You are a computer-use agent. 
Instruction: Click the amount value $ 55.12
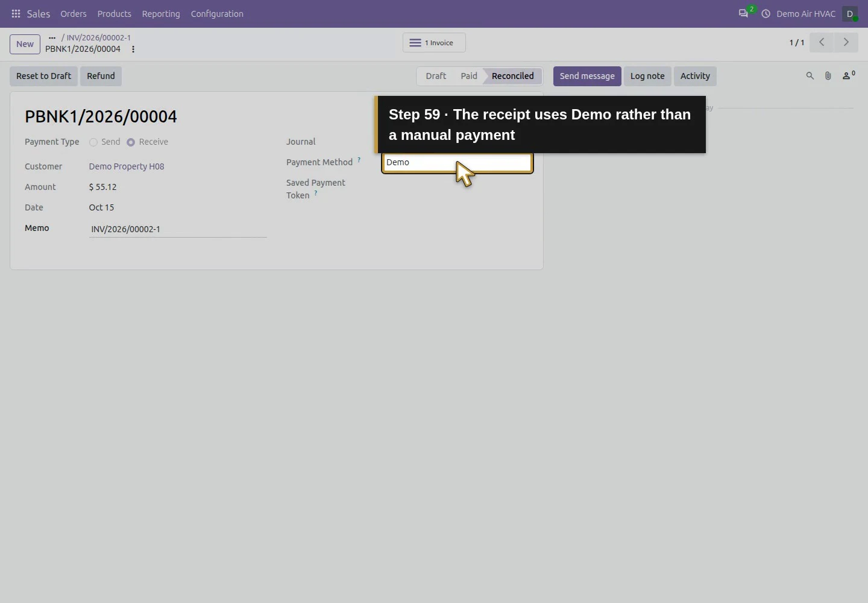pos(103,187)
